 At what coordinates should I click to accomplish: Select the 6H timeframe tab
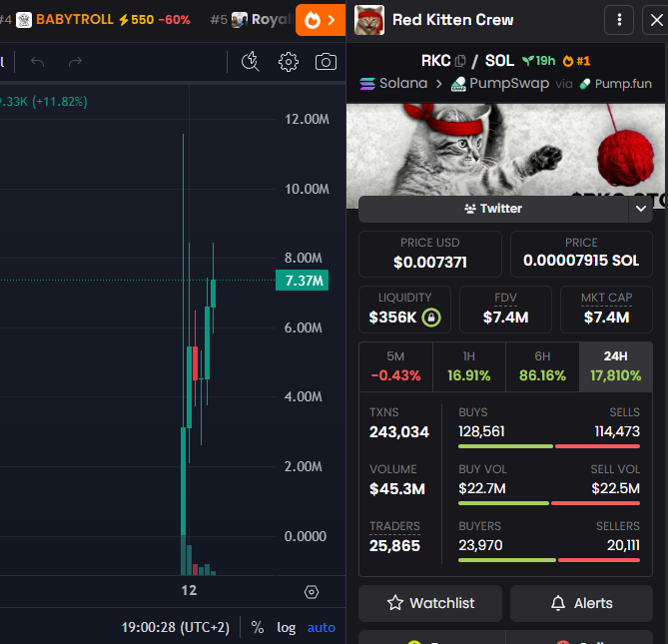point(542,366)
